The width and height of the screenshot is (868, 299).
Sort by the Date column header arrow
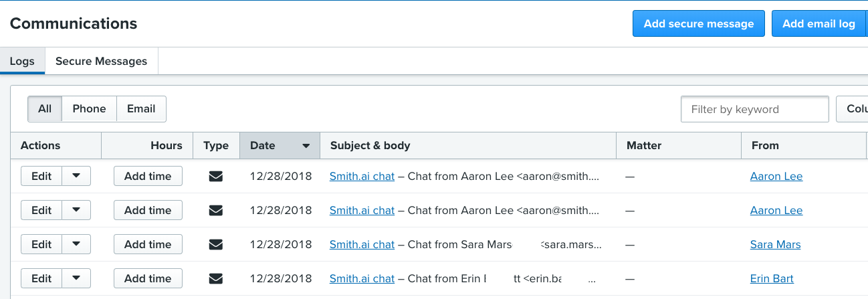(x=306, y=146)
